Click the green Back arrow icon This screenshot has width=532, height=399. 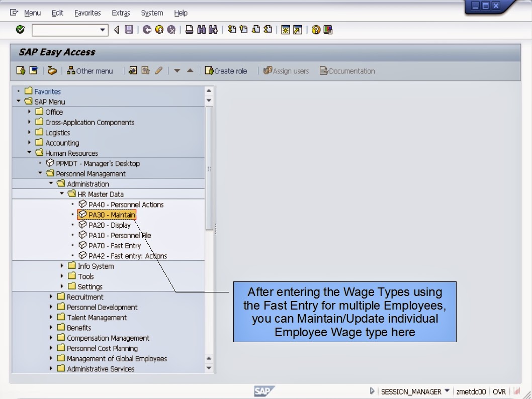(147, 30)
